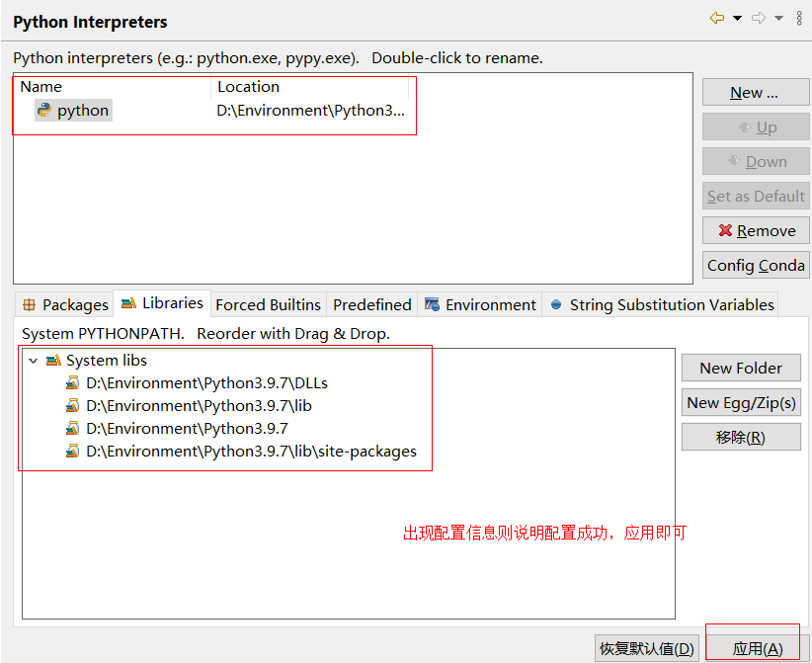Switch to the Packages tab

coord(65,304)
